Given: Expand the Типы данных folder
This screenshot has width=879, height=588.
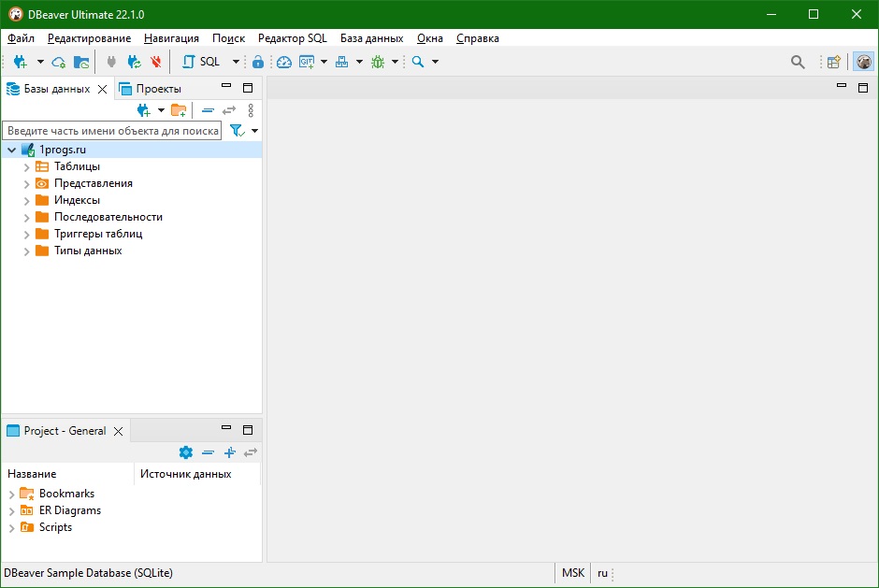Looking at the screenshot, I should tap(26, 251).
